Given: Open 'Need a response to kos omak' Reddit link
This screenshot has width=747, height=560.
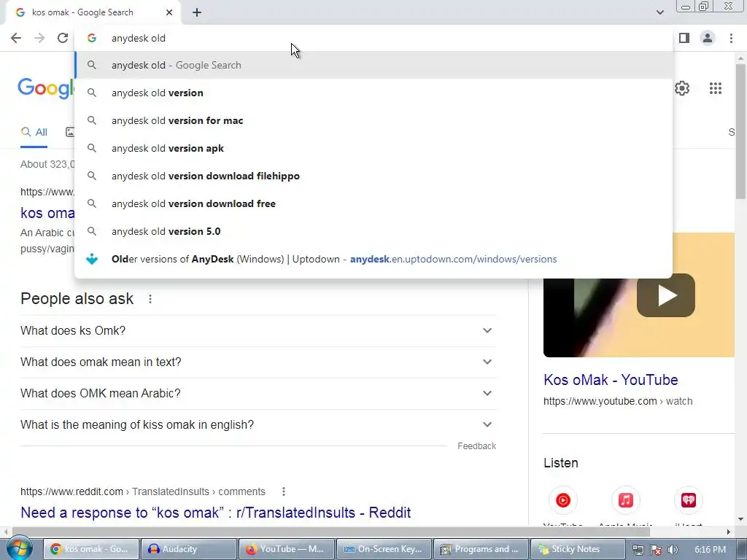Looking at the screenshot, I should pos(215,513).
